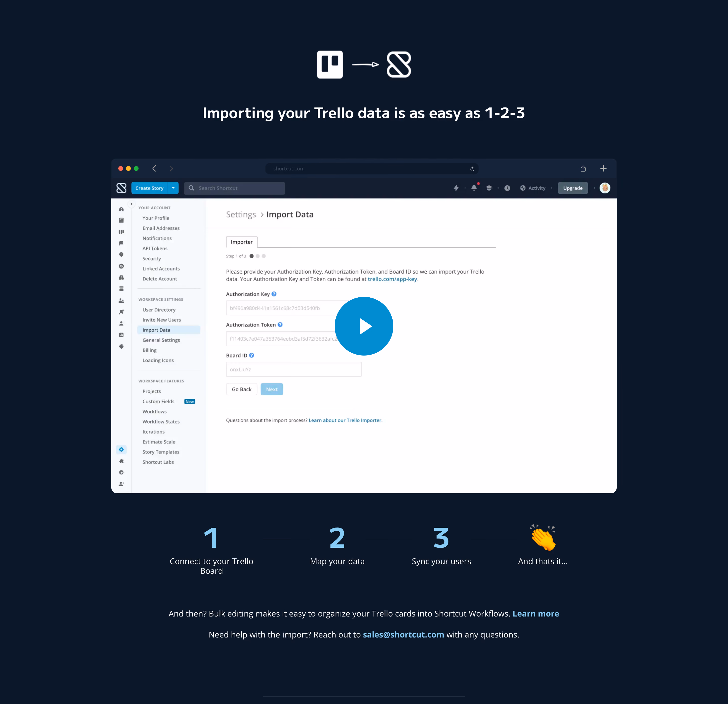Click the sales@shortcut.com email link
This screenshot has width=728, height=704.
pyautogui.click(x=403, y=634)
